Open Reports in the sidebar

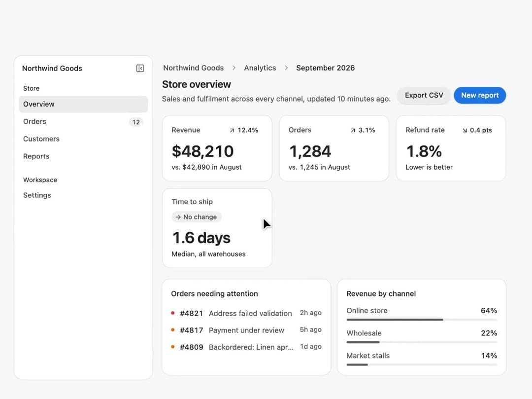pyautogui.click(x=83, y=156)
